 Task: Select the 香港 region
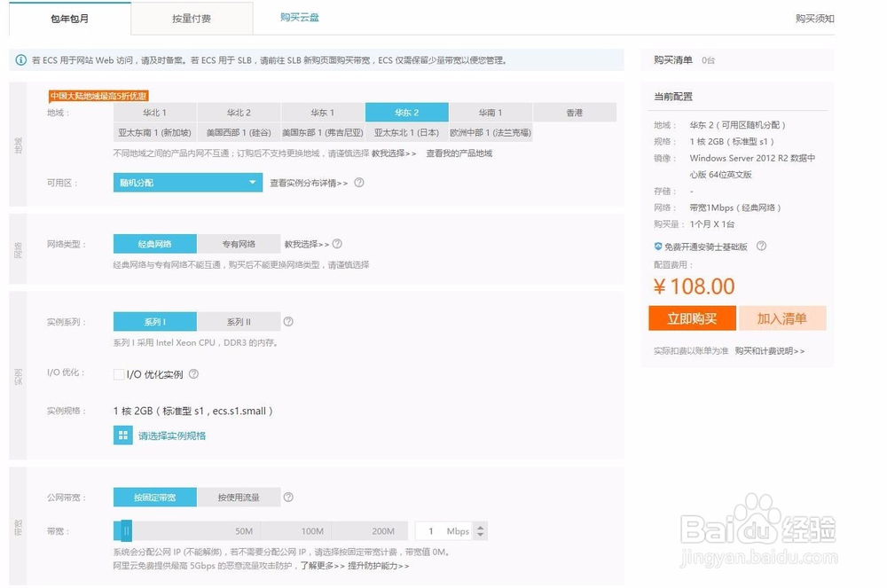tap(574, 112)
